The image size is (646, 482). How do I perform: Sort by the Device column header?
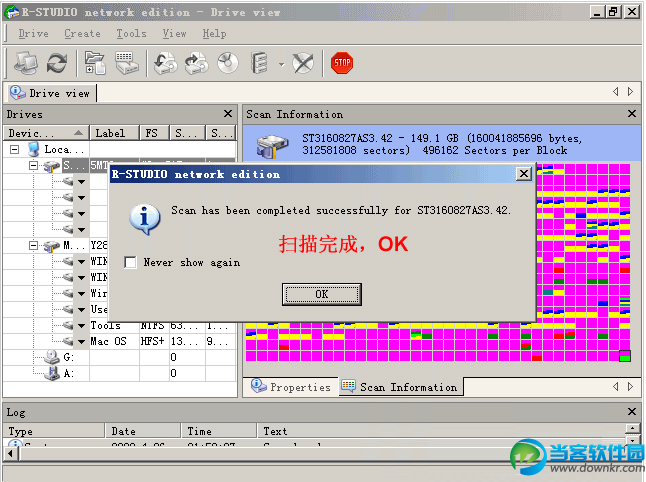pyautogui.click(x=46, y=133)
